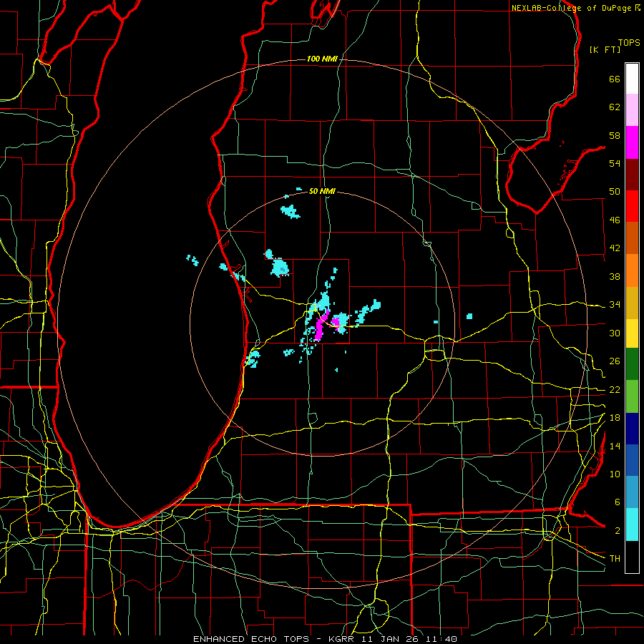Select the dark maroon legend swatch
This screenshot has width=644, height=644.
point(632,175)
